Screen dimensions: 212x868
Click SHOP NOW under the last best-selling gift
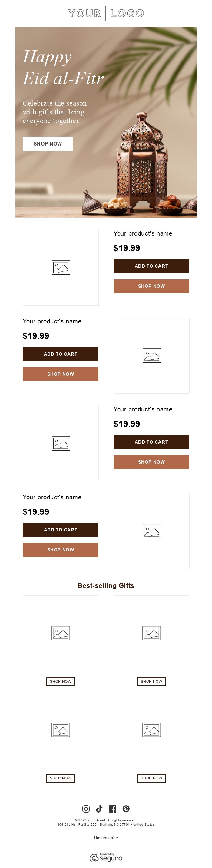(151, 778)
